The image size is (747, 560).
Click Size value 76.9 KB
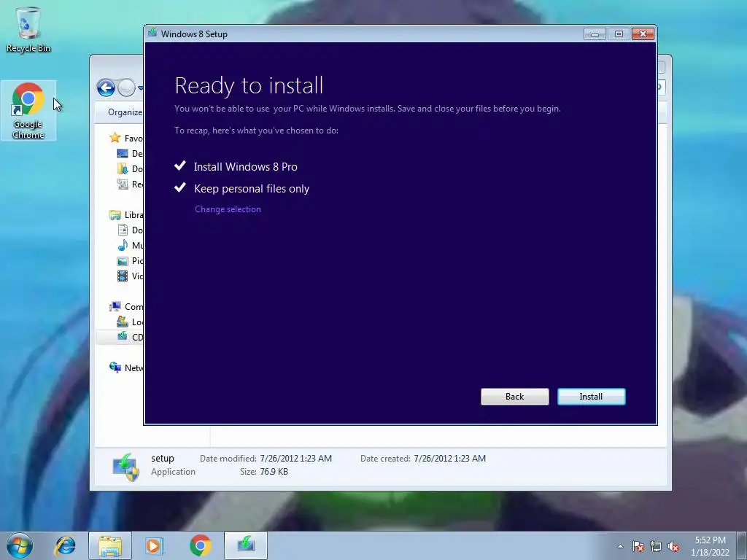click(x=274, y=472)
